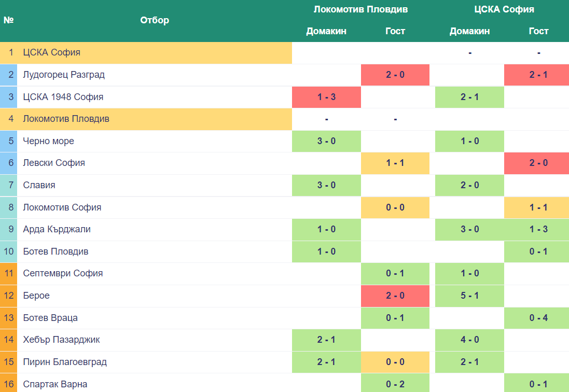The image size is (569, 392).
Task: Click rank number 1 cell
Action: tap(8, 53)
